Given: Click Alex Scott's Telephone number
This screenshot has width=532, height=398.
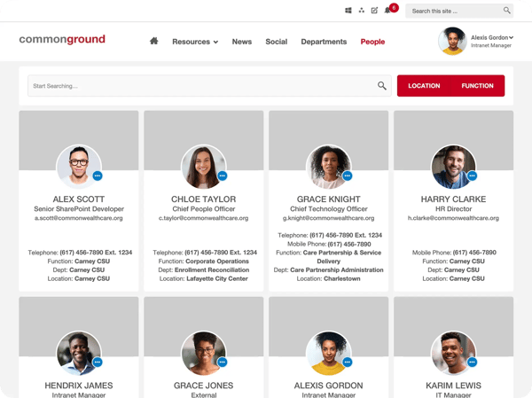Looking at the screenshot, I should 96,253.
